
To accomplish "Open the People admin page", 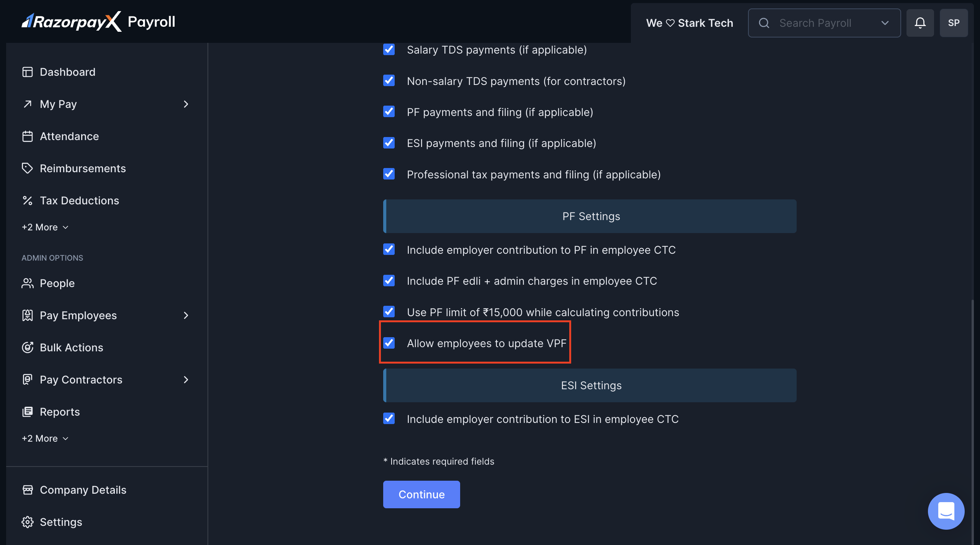I will point(57,283).
